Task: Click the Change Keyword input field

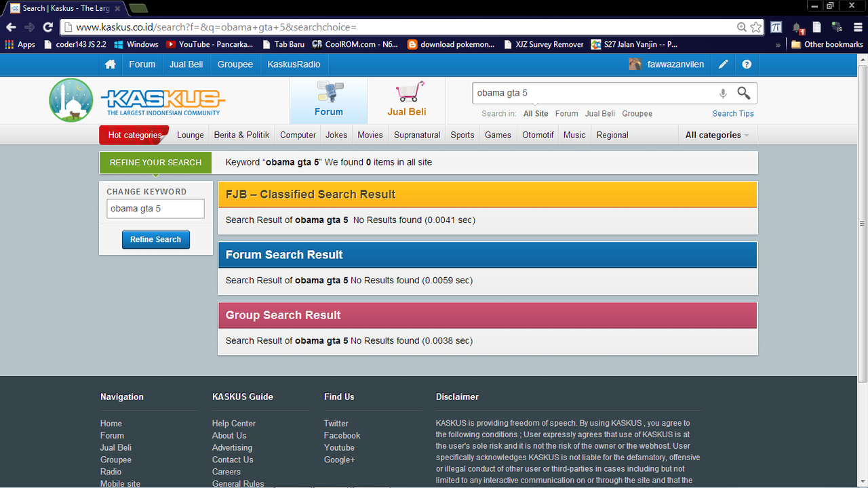Action: (x=155, y=209)
